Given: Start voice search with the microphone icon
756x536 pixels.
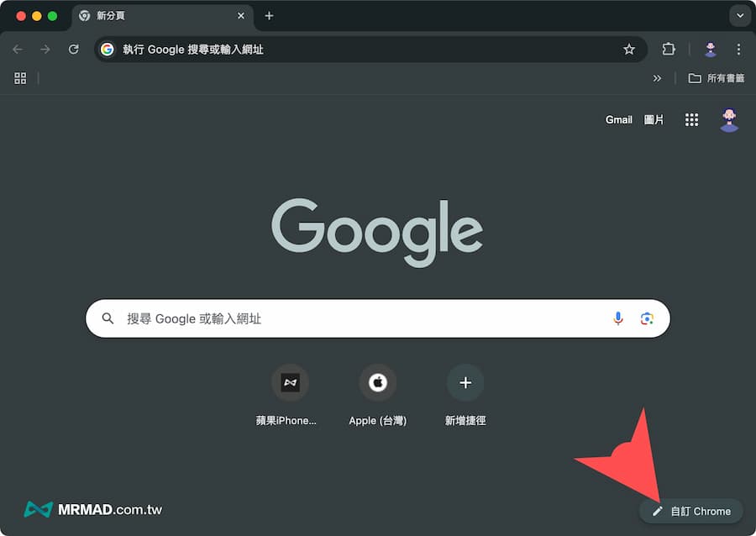Looking at the screenshot, I should point(618,318).
